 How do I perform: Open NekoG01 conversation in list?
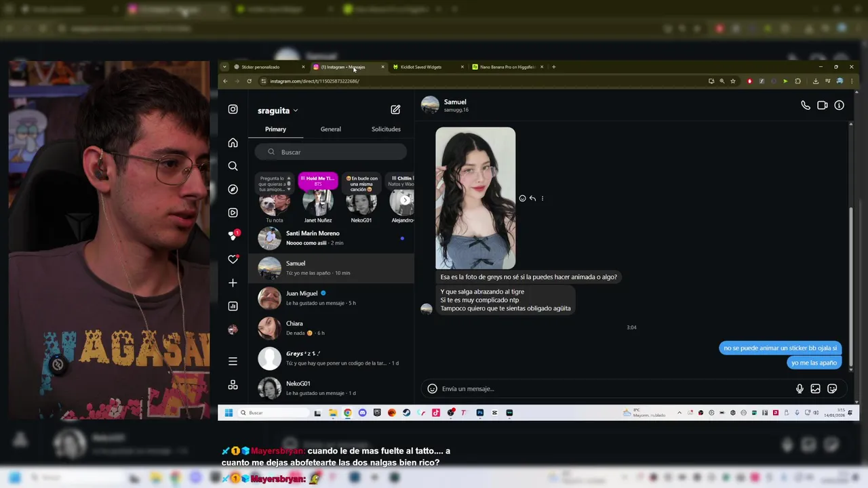[x=331, y=388]
